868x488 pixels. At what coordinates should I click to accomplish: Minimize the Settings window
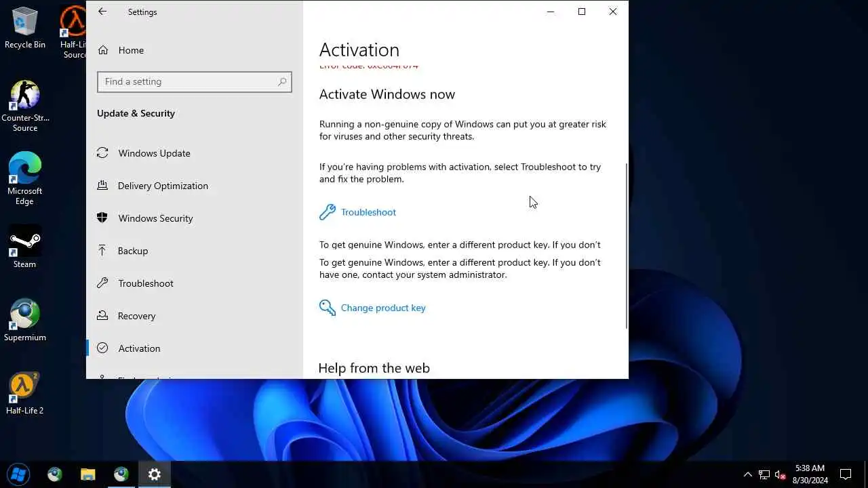pyautogui.click(x=551, y=12)
